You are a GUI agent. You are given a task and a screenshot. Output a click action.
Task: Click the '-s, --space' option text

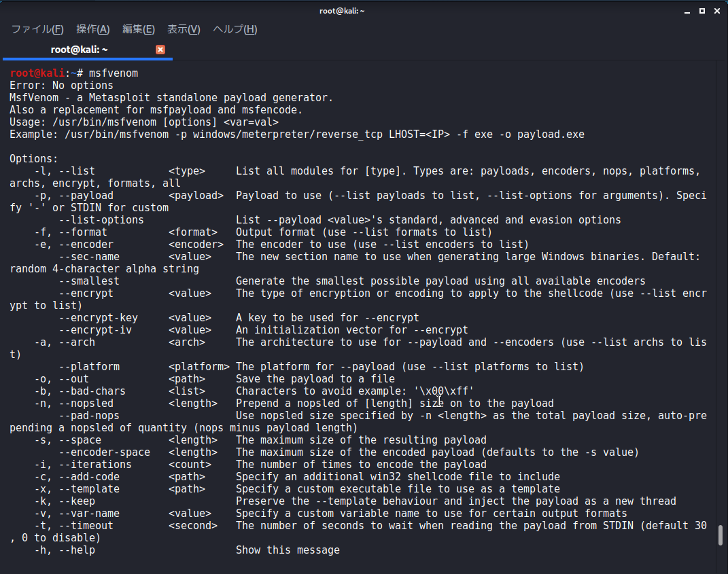click(x=68, y=440)
